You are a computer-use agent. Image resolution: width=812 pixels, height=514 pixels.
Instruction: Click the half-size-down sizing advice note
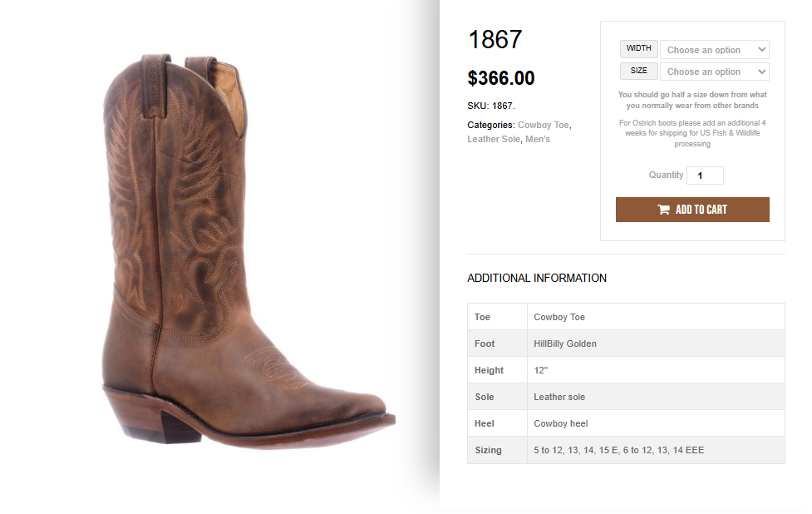[692, 100]
